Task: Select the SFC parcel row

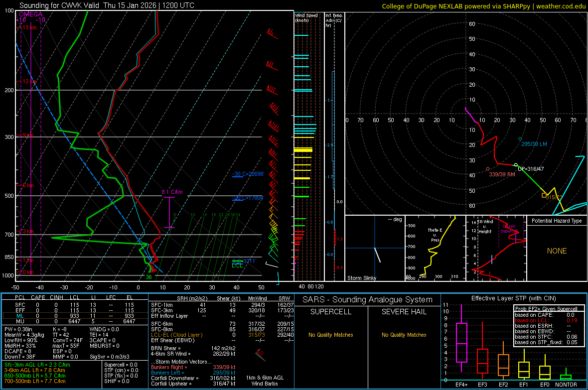Action: (x=75, y=305)
